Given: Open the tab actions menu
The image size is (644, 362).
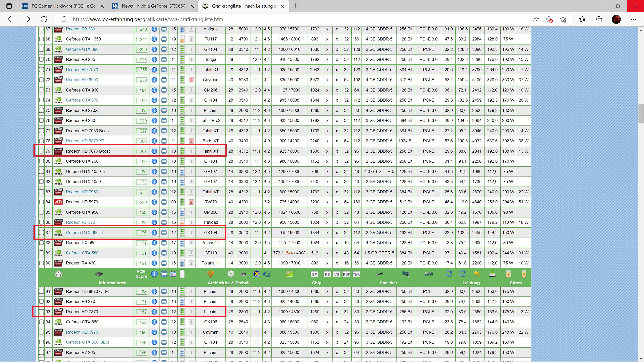Looking at the screenshot, I should [9, 6].
